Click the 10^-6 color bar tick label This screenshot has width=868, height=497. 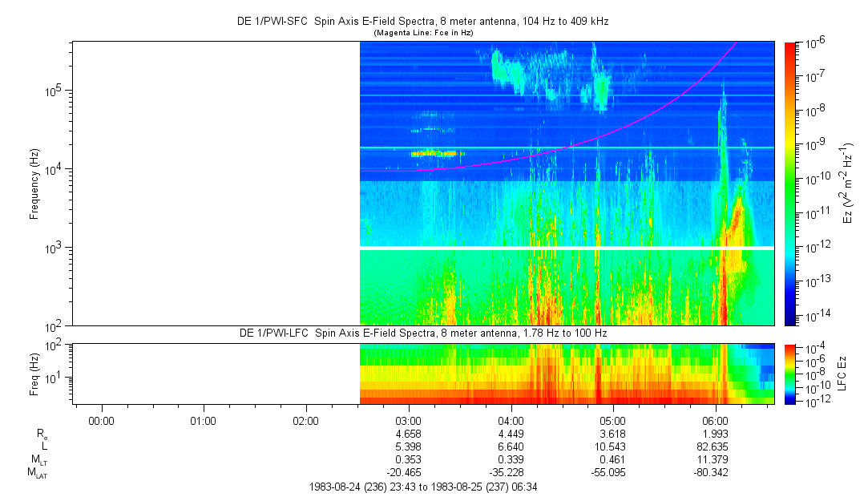814,42
